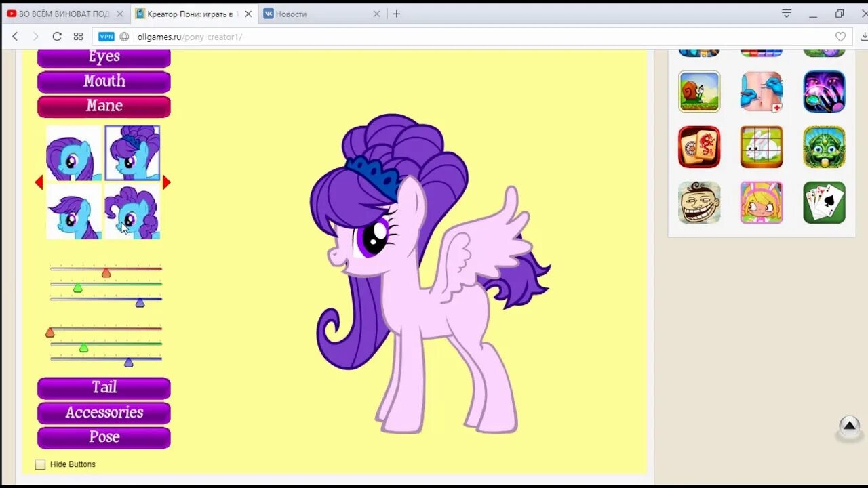Open the Pose category
The height and width of the screenshot is (488, 868).
point(104,437)
